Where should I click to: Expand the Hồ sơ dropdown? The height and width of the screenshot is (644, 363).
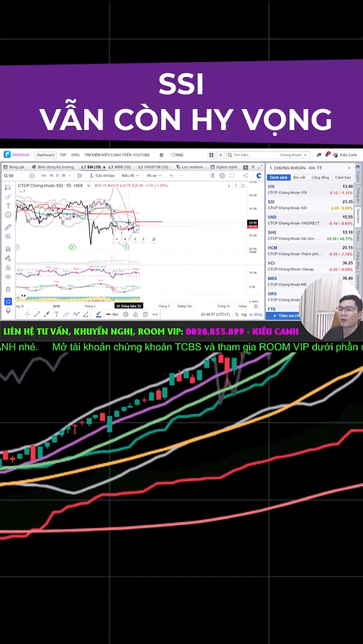click(154, 176)
